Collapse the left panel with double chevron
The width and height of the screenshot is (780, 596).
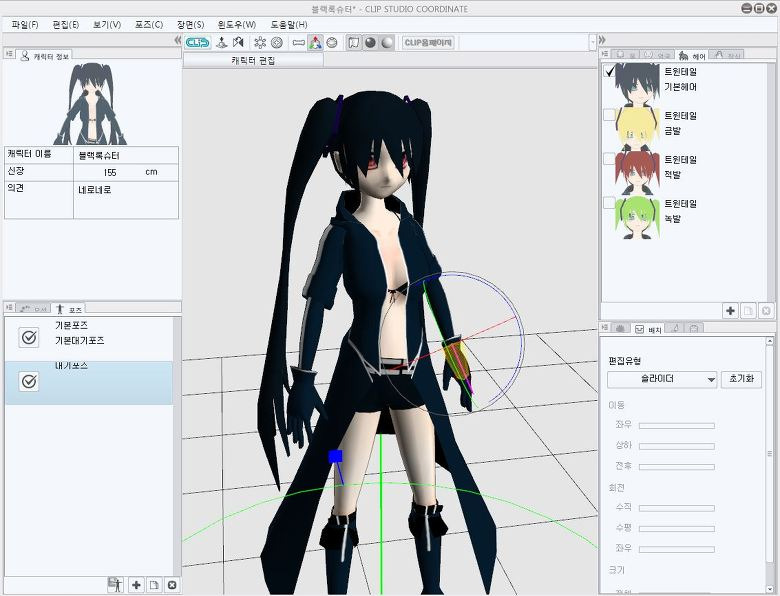click(x=178, y=40)
